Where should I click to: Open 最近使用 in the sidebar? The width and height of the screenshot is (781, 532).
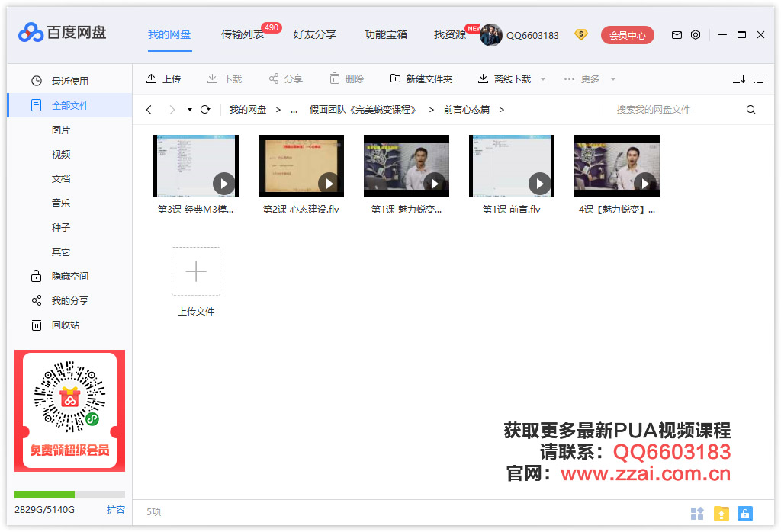pos(69,81)
